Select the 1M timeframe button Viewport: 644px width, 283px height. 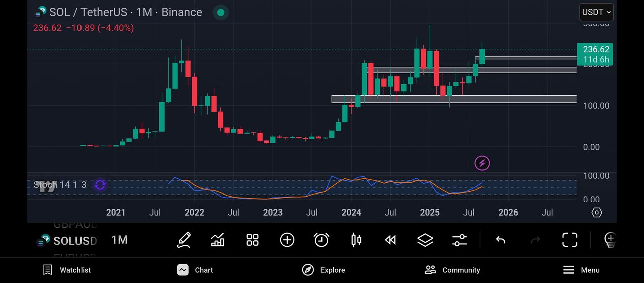pyautogui.click(x=119, y=240)
